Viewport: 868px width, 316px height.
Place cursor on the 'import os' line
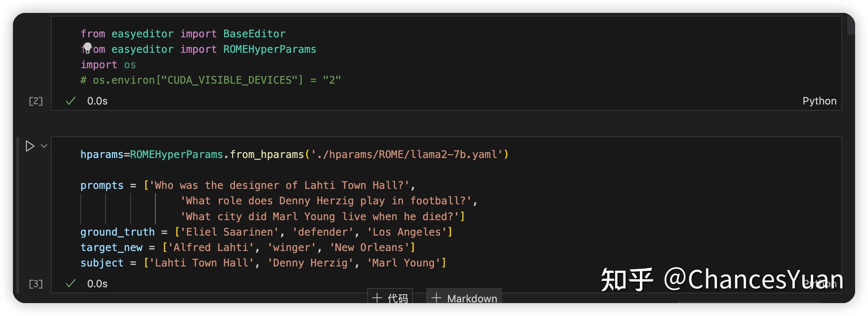108,65
